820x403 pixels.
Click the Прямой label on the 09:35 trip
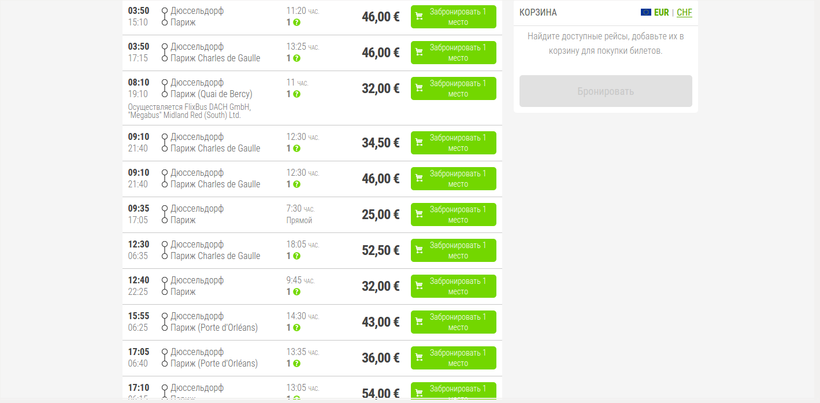click(299, 220)
